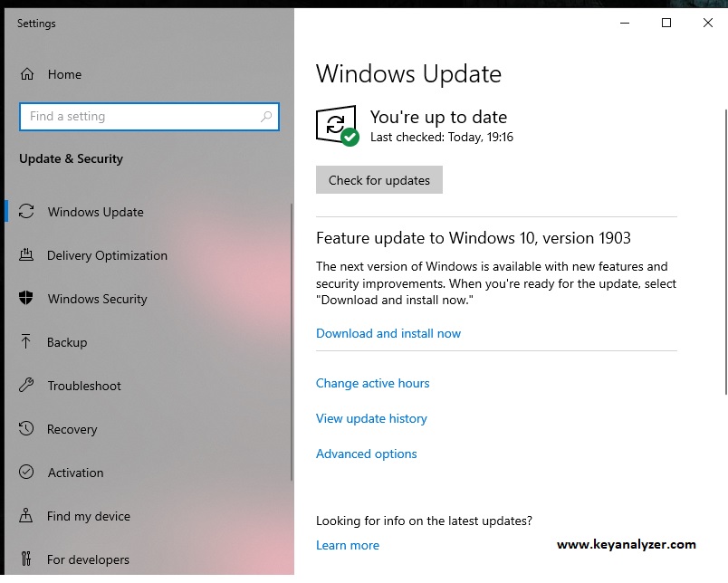This screenshot has width=728, height=583.
Task: Open the Activation page
Action: point(76,473)
